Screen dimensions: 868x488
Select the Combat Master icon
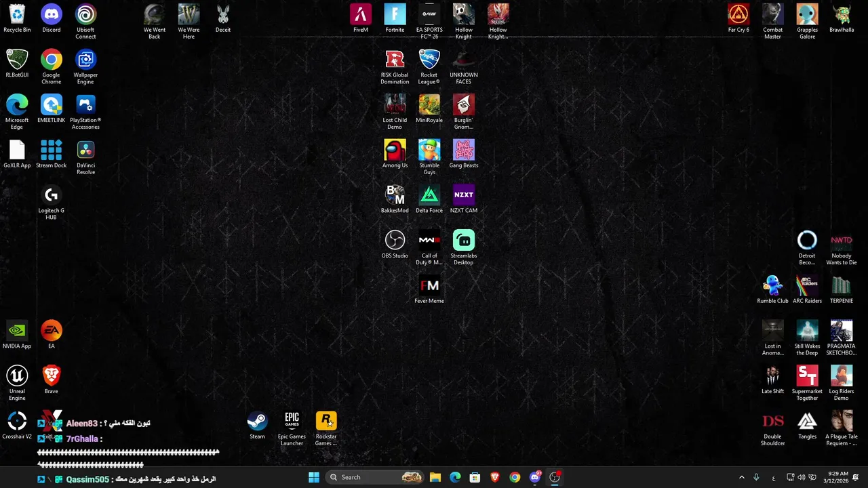[773, 22]
